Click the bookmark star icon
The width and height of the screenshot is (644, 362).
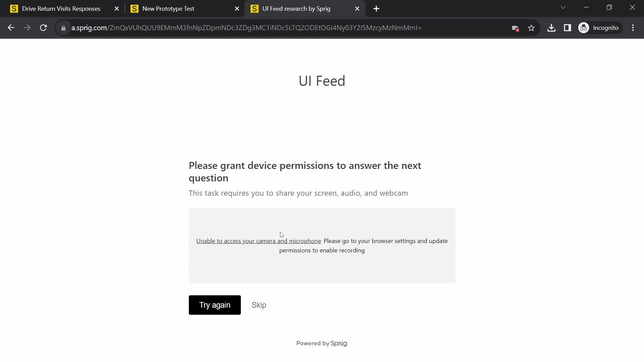pos(531,28)
